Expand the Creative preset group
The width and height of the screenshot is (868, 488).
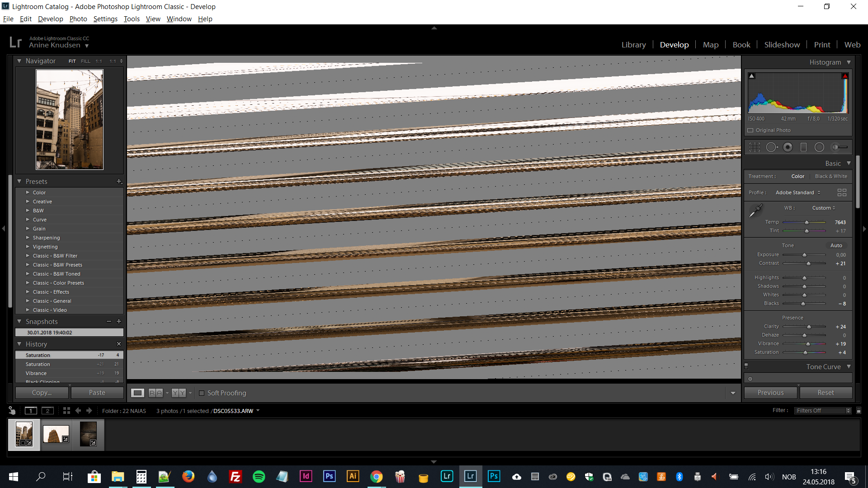28,202
